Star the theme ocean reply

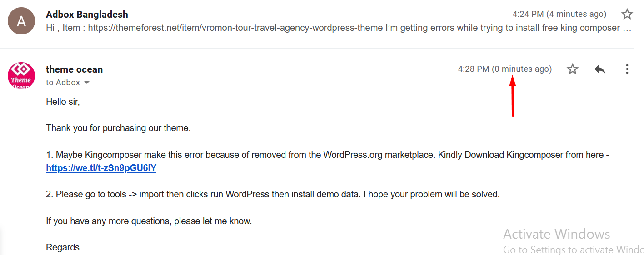(573, 69)
